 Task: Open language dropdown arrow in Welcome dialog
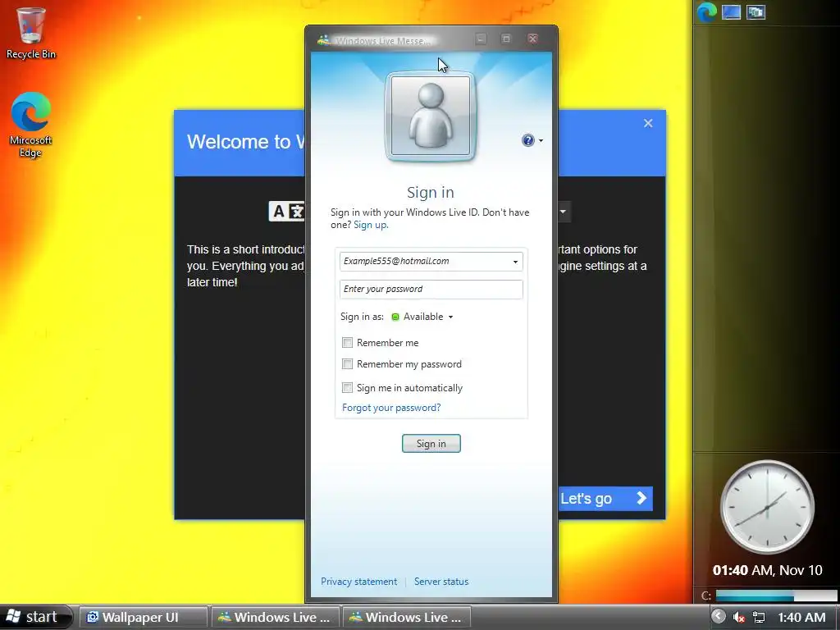[x=564, y=211]
